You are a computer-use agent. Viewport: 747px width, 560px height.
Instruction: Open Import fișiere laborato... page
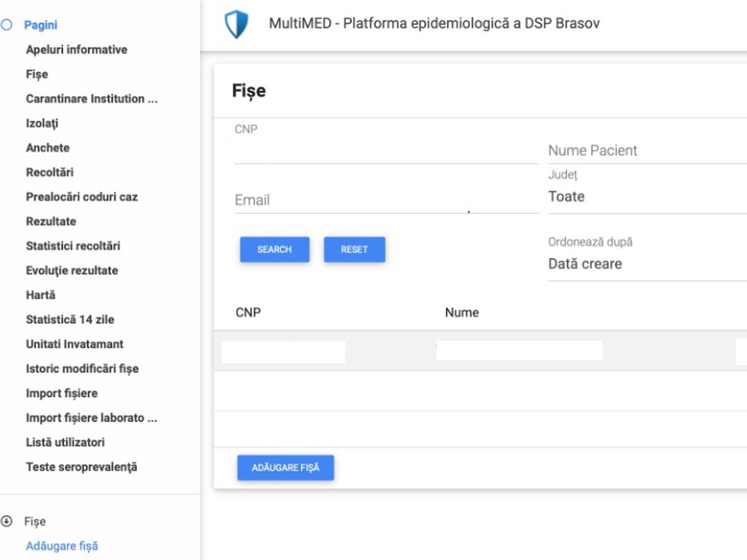(x=92, y=418)
